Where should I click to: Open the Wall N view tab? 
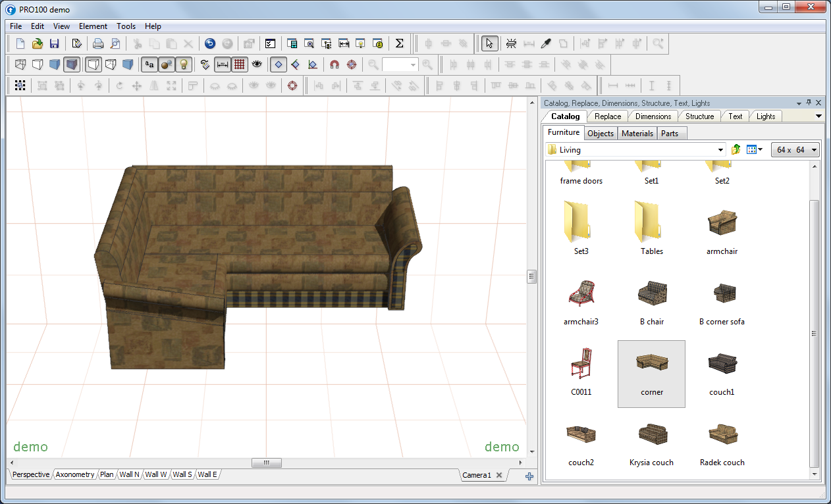pyautogui.click(x=129, y=474)
